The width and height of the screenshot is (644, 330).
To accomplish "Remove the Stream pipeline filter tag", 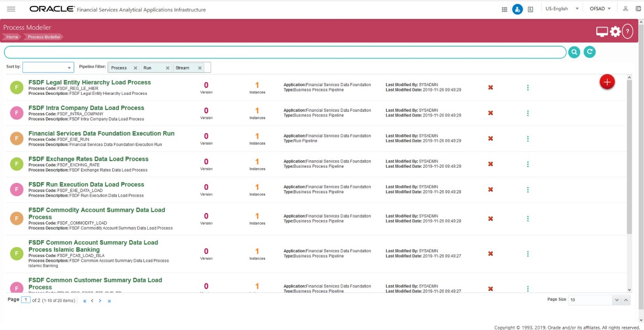I will pos(200,68).
